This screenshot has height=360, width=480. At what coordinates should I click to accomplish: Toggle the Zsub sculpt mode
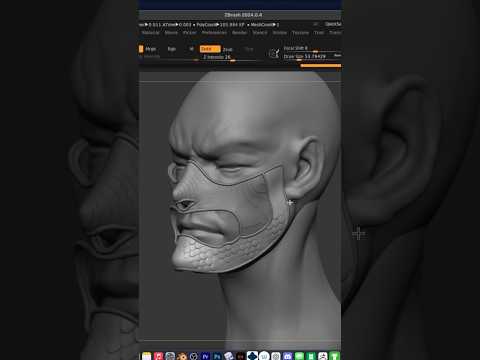click(227, 49)
